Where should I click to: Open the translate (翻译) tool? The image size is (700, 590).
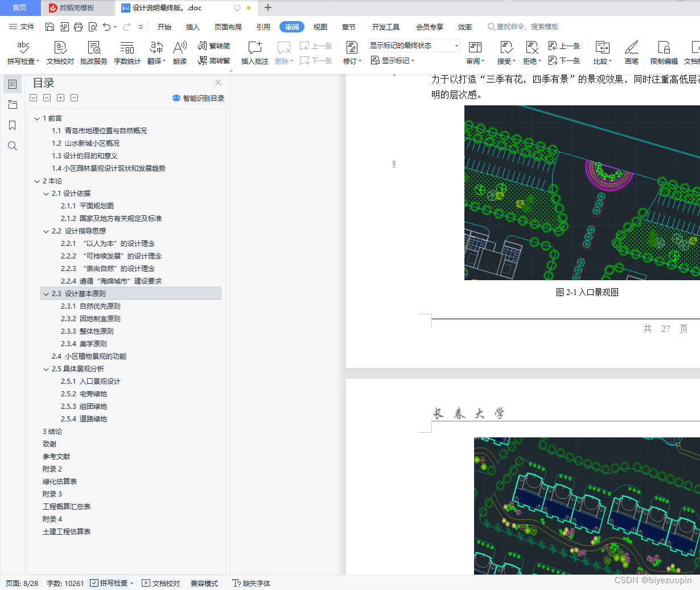click(x=156, y=53)
